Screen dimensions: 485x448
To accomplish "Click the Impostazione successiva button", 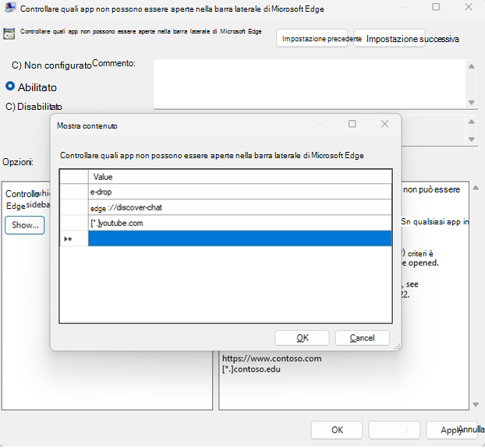I will [389, 39].
